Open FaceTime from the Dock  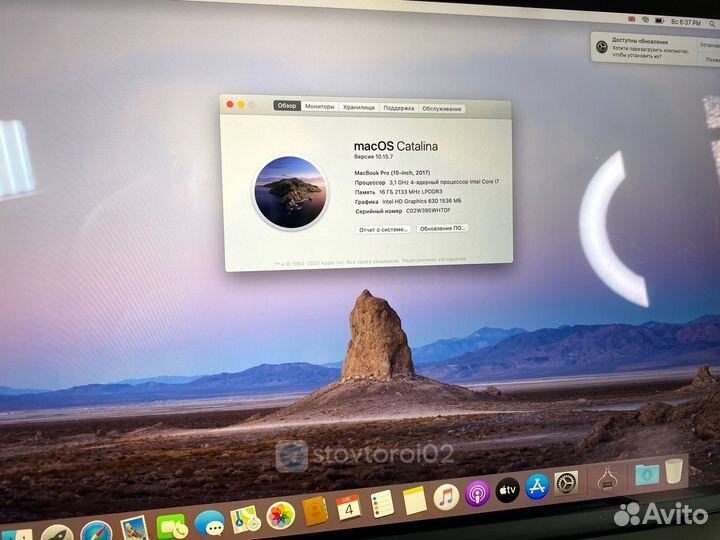point(172,526)
